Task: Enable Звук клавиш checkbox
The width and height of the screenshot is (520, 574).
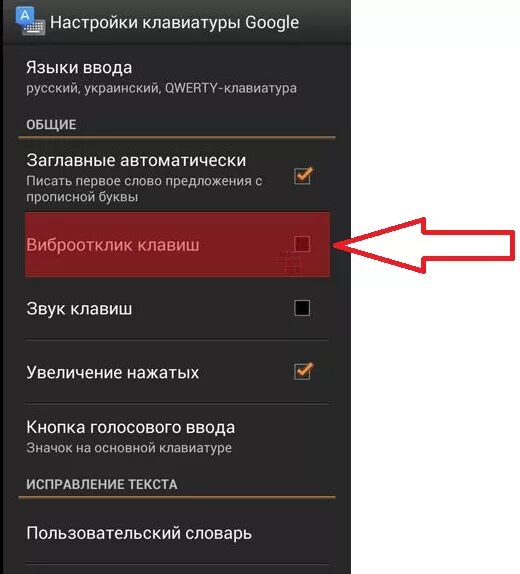Action: [302, 308]
